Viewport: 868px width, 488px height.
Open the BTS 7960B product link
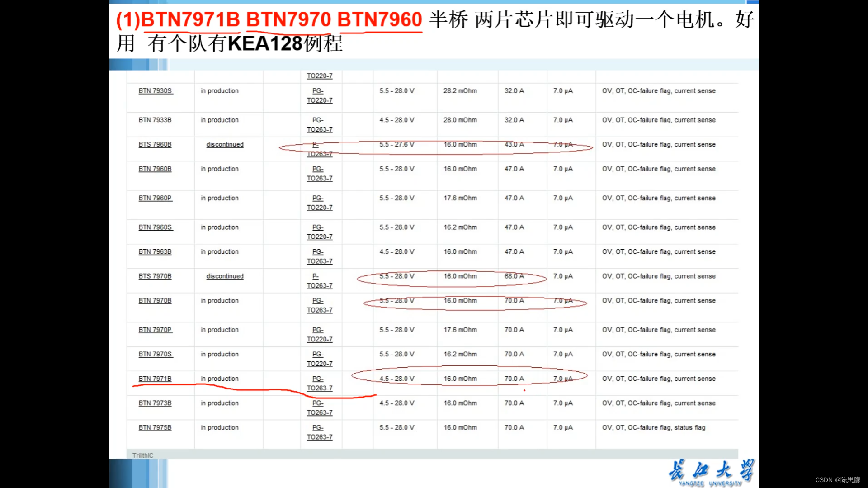pos(155,144)
